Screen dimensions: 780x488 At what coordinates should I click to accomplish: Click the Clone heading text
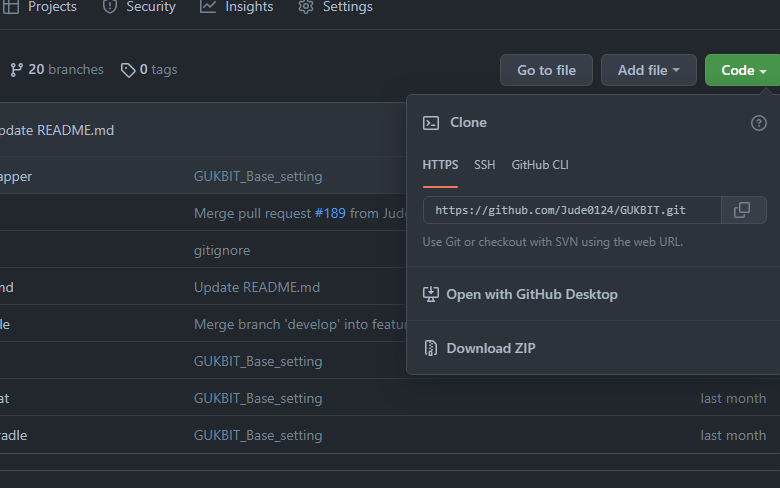point(468,122)
